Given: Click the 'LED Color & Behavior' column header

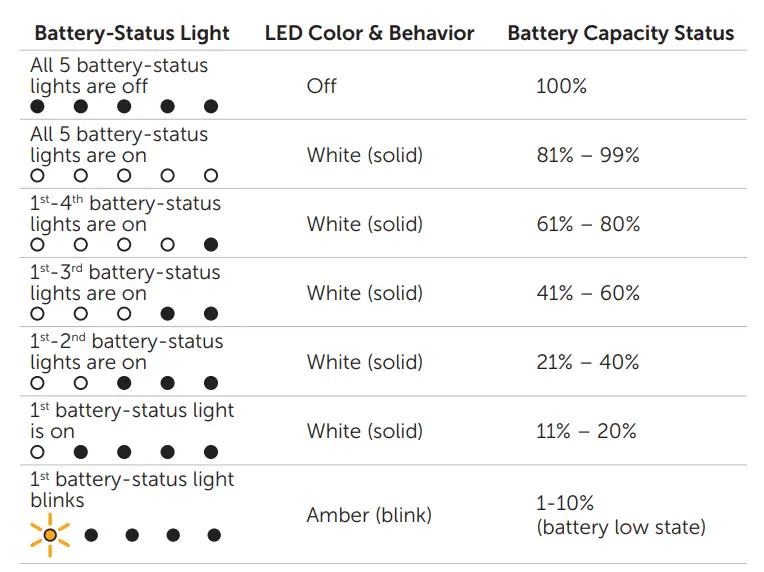Looking at the screenshot, I should pyautogui.click(x=369, y=33).
